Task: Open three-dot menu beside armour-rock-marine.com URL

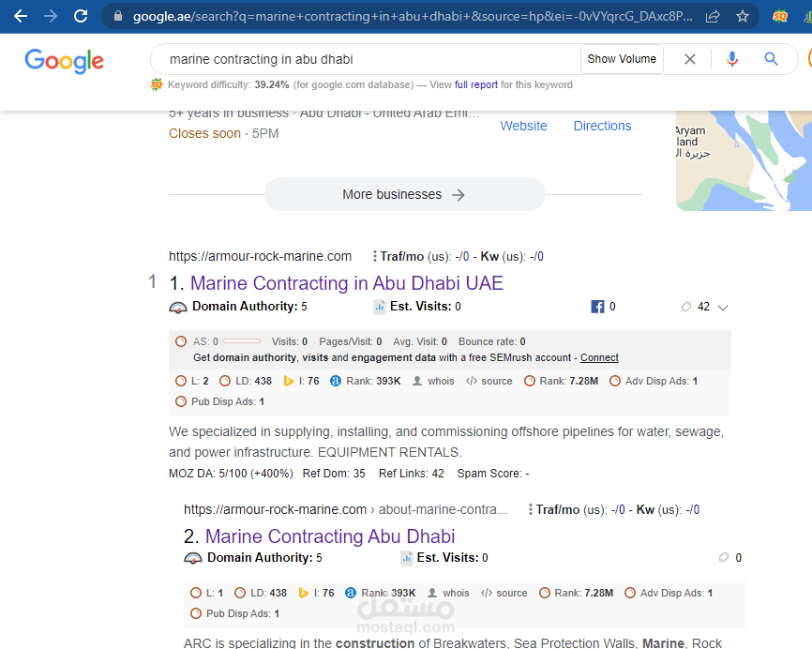Action: (374, 256)
